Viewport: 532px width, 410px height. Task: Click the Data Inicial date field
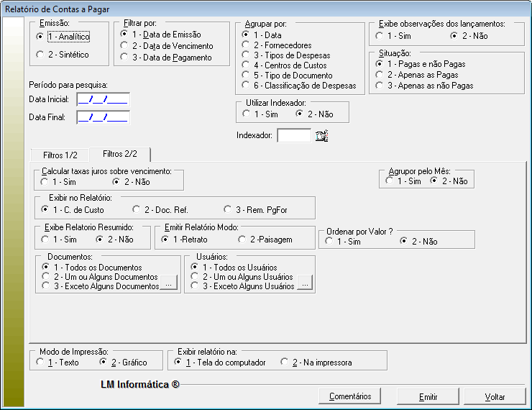[x=103, y=99]
